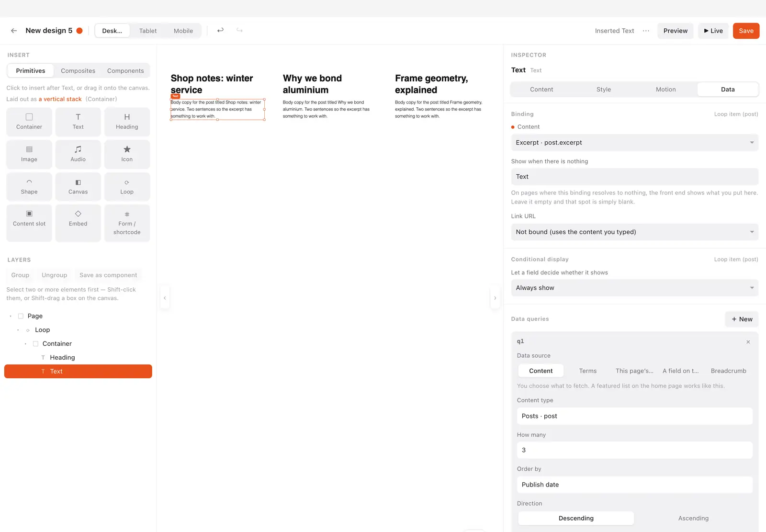Select Ascending direction

[693, 518]
